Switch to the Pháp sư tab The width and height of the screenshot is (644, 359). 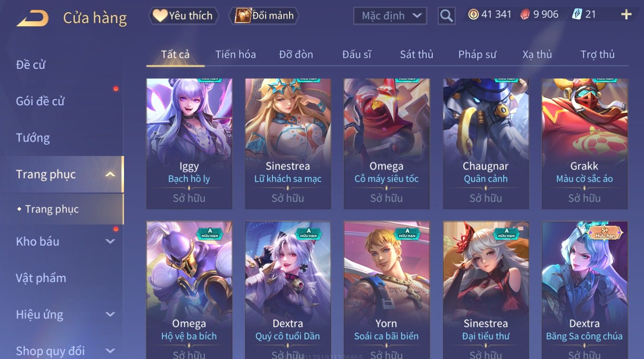477,54
